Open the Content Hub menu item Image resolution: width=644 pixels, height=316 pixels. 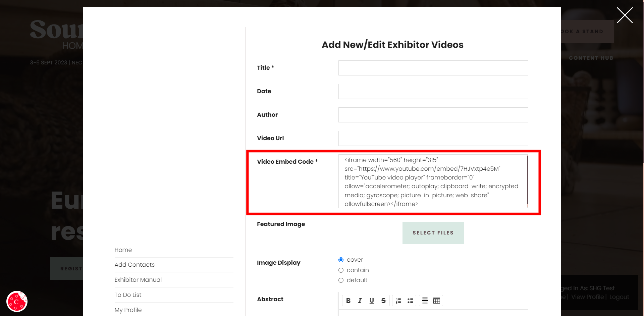click(591, 58)
